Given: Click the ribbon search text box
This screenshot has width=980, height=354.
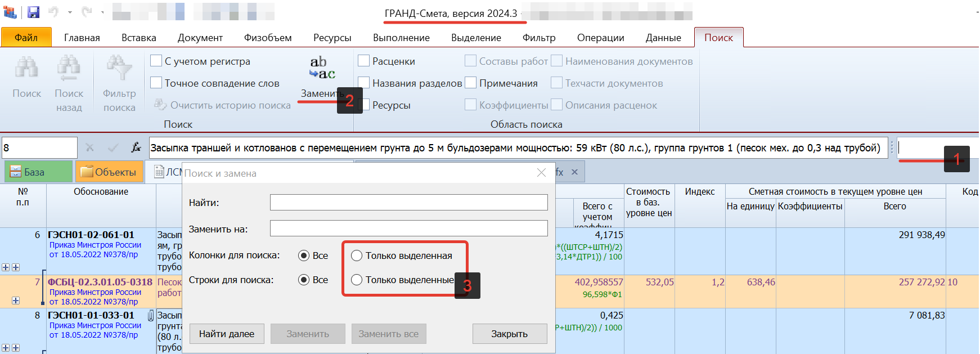Looking at the screenshot, I should (x=938, y=147).
